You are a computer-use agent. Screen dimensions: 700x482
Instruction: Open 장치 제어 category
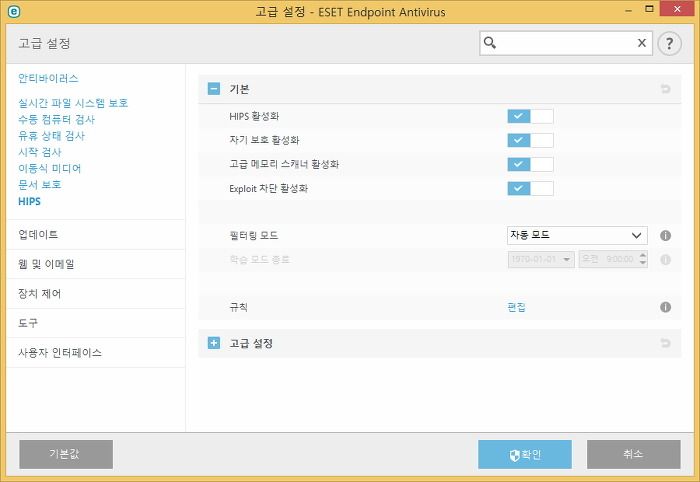coord(96,294)
